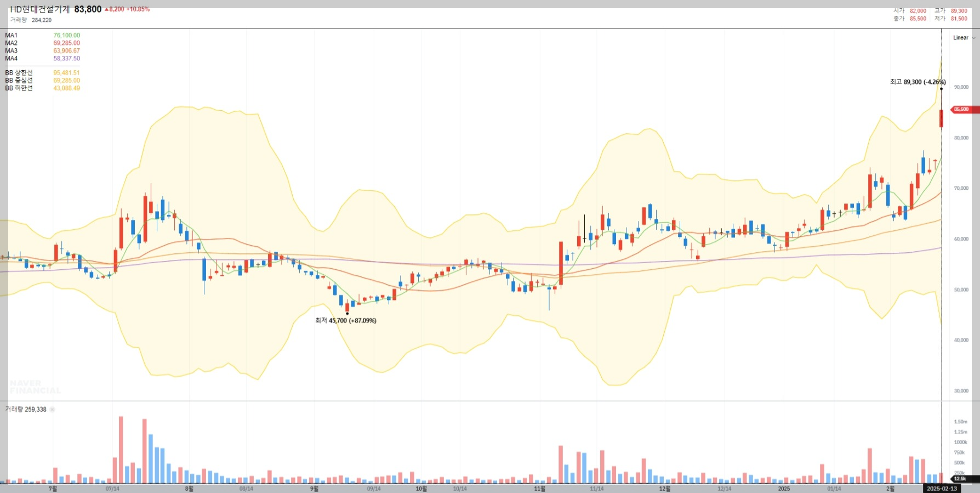
Task: Click the 80,000 price axis label
Action: click(x=961, y=138)
